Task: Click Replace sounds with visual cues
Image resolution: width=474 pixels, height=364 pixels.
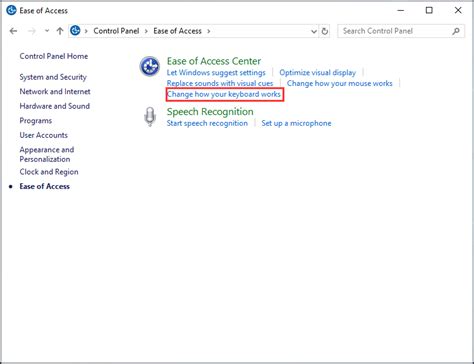Action: coord(220,83)
